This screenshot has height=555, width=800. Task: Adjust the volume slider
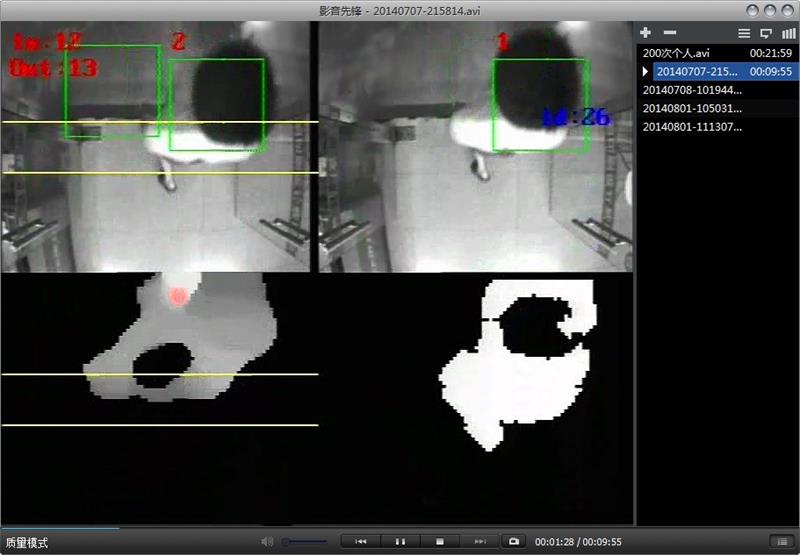tap(304, 541)
